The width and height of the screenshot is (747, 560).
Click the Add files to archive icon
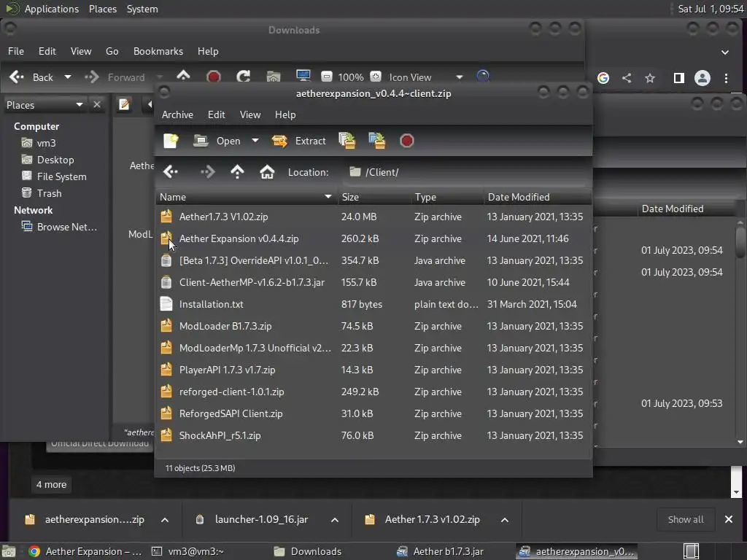(347, 141)
